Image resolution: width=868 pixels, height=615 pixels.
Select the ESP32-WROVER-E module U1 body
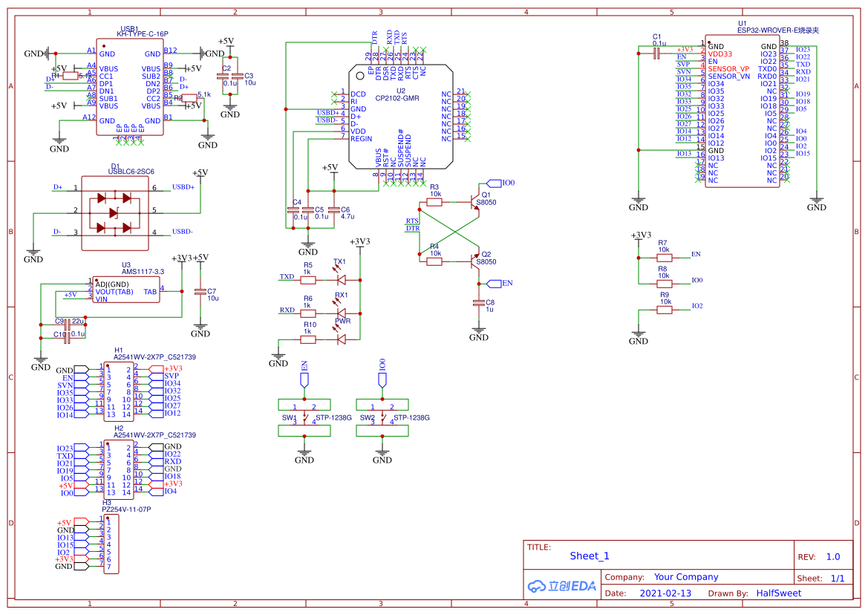742,113
